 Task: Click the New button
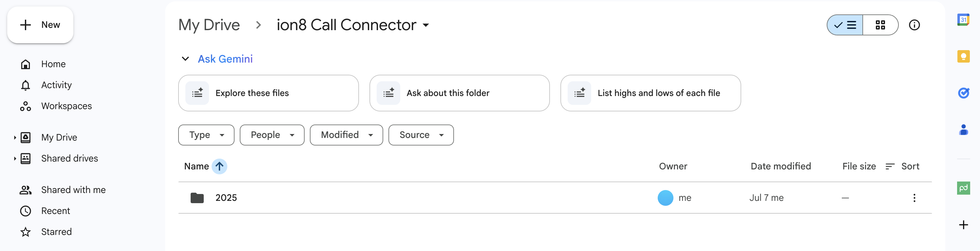tap(40, 25)
